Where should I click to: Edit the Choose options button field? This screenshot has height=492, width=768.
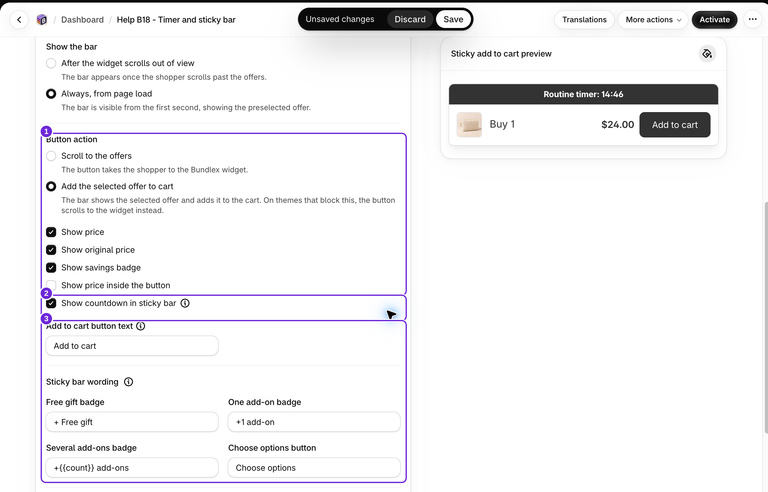[x=314, y=467]
